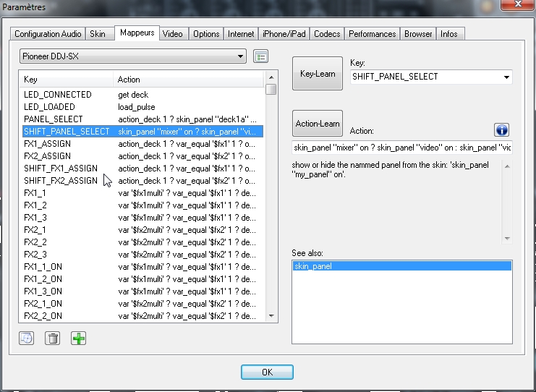Click the blue info icon beside Action
The image size is (536, 392).
click(501, 130)
